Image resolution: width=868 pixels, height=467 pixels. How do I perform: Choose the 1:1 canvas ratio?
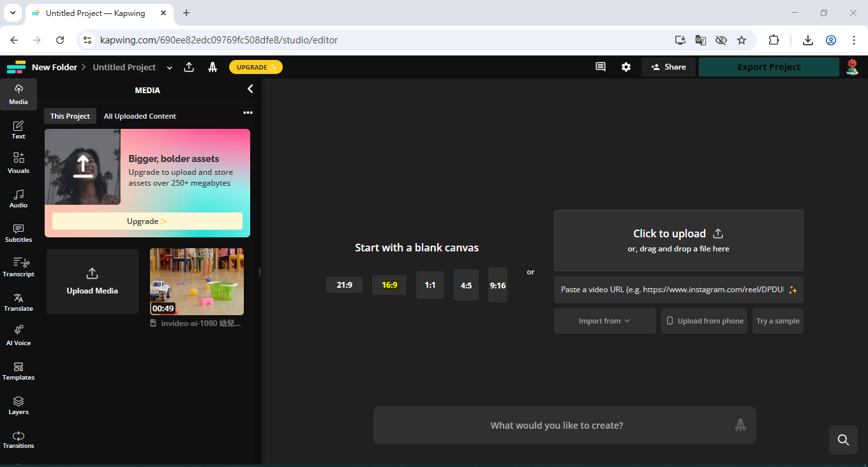(430, 285)
